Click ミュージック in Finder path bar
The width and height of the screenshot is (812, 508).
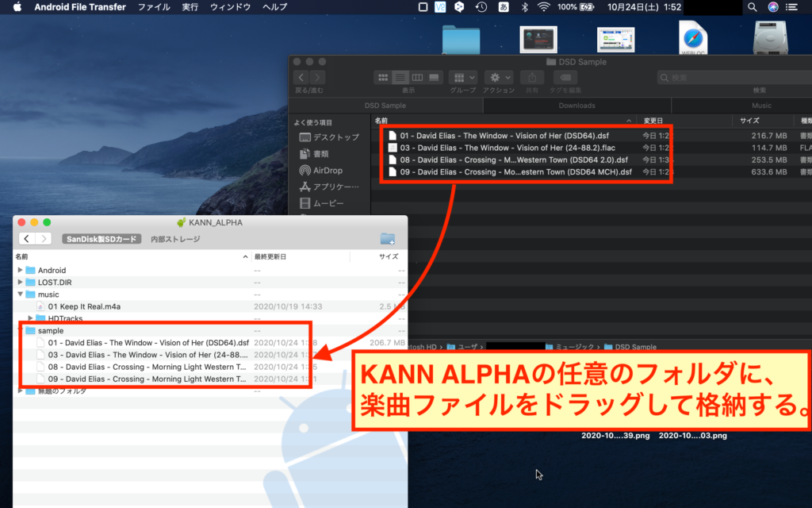pyautogui.click(x=569, y=347)
